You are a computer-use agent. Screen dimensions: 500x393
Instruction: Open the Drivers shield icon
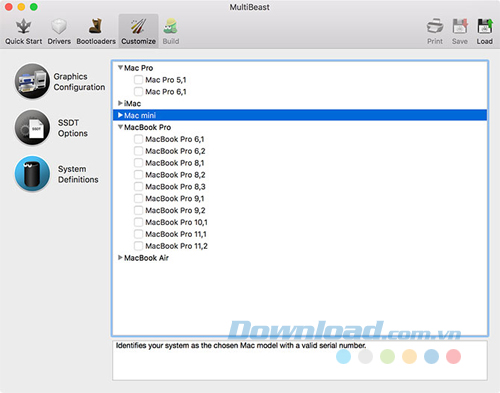pos(59,27)
